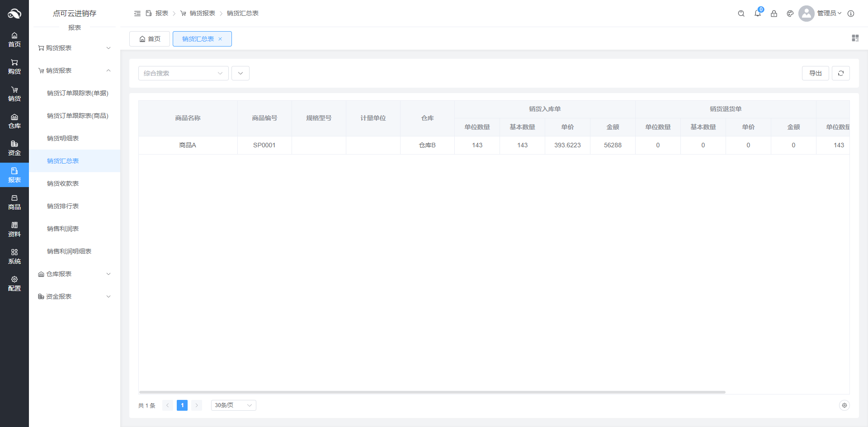
Task: Open 商品 section in left sidebar
Action: click(x=14, y=202)
